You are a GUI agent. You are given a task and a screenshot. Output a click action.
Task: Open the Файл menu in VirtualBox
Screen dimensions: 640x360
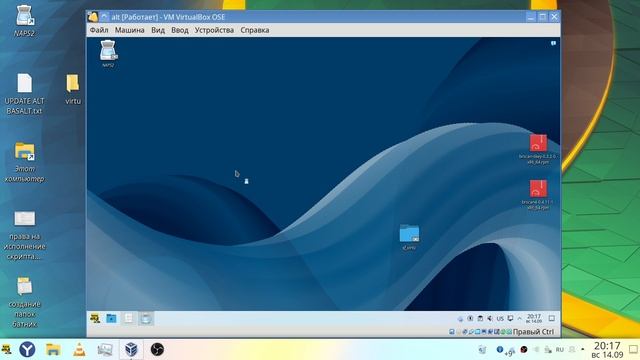click(99, 30)
